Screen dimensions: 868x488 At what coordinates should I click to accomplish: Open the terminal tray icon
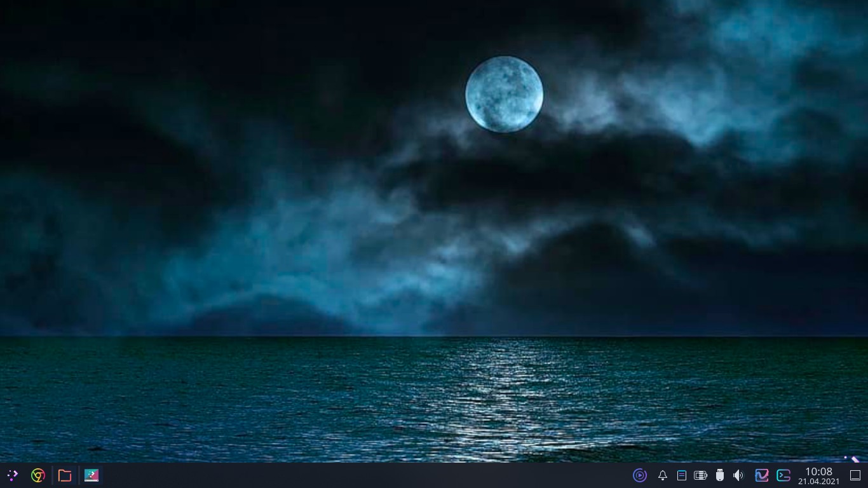tap(783, 475)
